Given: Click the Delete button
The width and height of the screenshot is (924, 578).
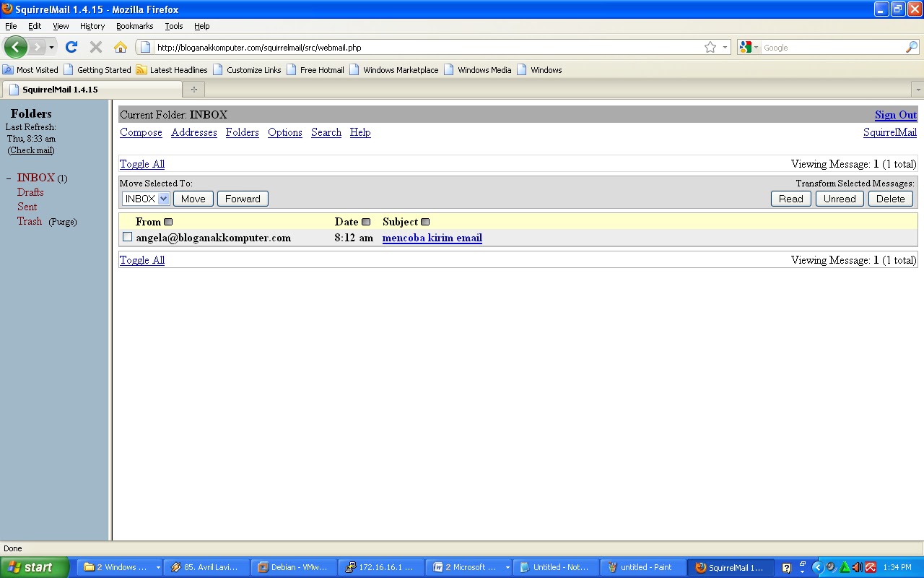Looking at the screenshot, I should 891,199.
